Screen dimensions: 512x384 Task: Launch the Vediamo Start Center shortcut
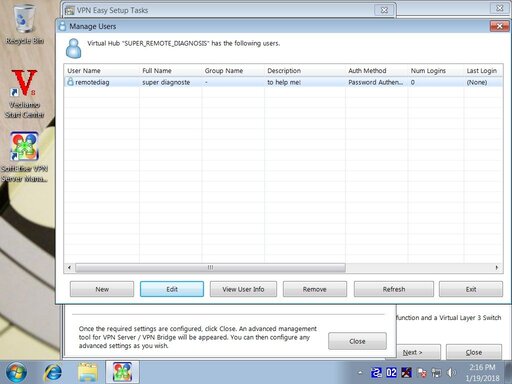[x=24, y=93]
